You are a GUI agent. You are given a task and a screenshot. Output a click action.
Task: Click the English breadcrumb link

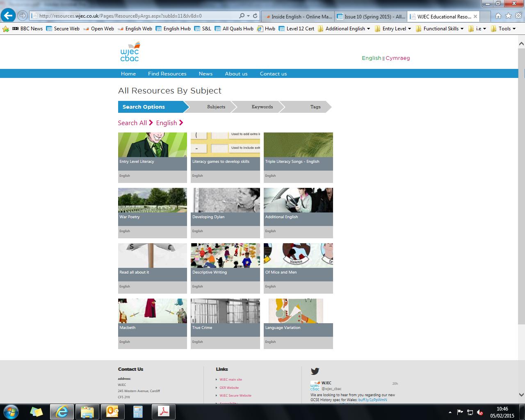(167, 123)
